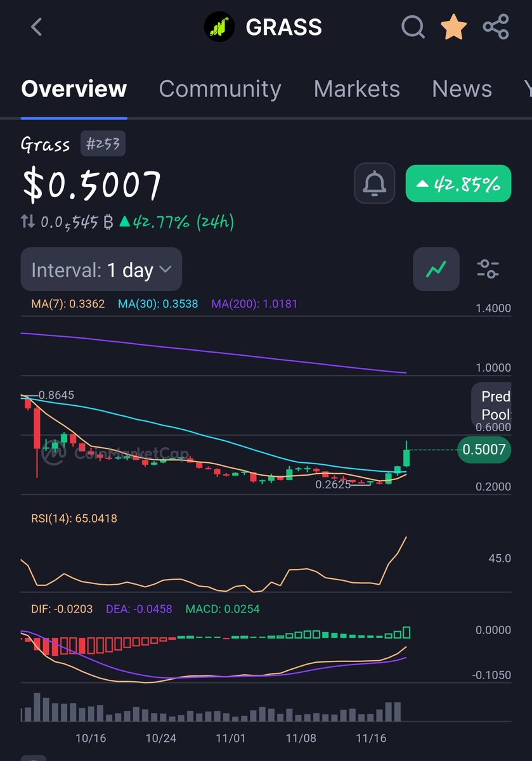Go back using the left chevron
Image resolution: width=532 pixels, height=761 pixels.
pyautogui.click(x=36, y=27)
